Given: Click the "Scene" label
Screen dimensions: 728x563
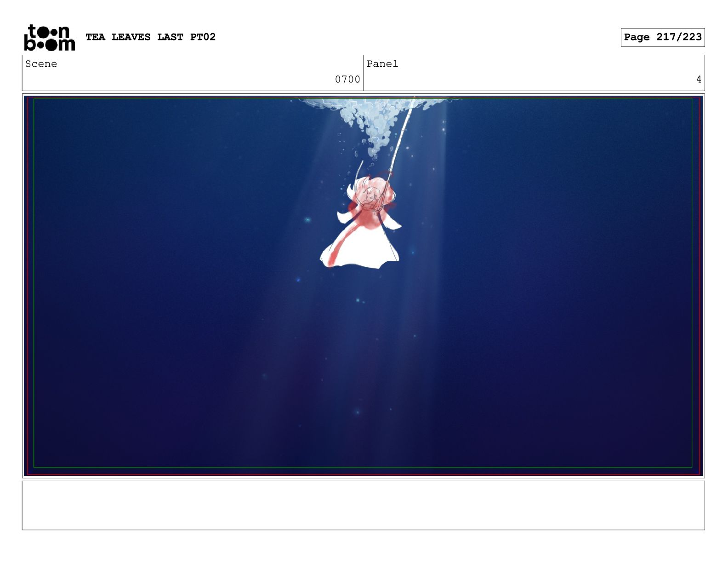Looking at the screenshot, I should [41, 64].
